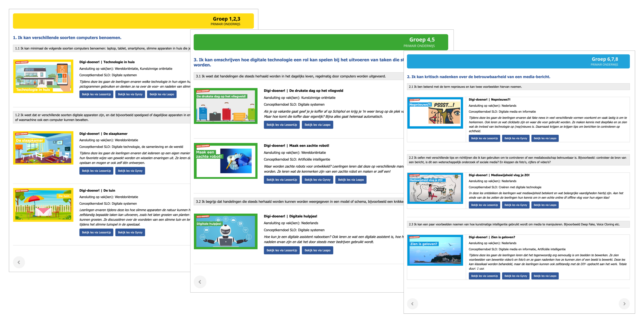Screen dimensions: 644x322
Task: View Digitale hulpjes via LessonUp
Action: 282,250
